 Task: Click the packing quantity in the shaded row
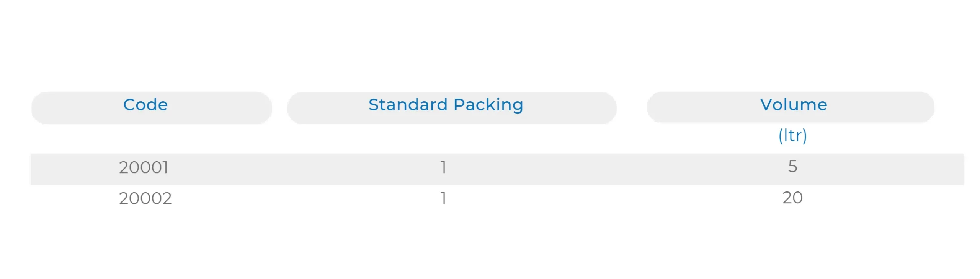pyautogui.click(x=443, y=167)
